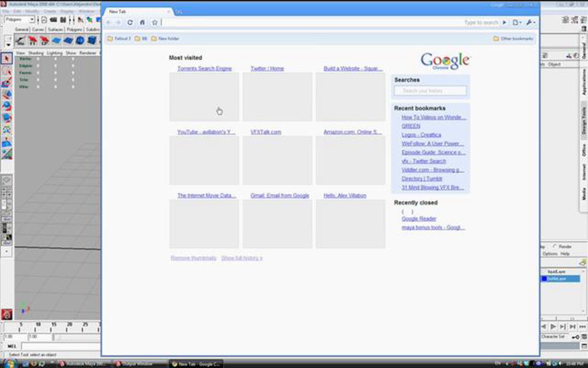Click Maya's range slider bar

click(x=77, y=337)
